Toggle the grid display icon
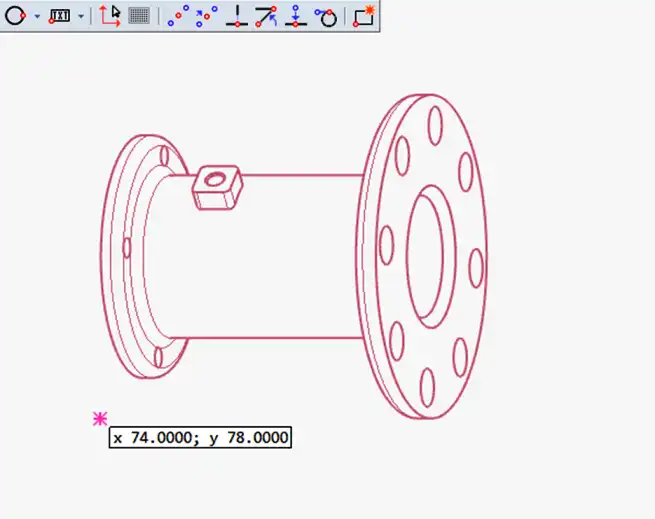Image resolution: width=655 pixels, height=519 pixels. tap(140, 16)
